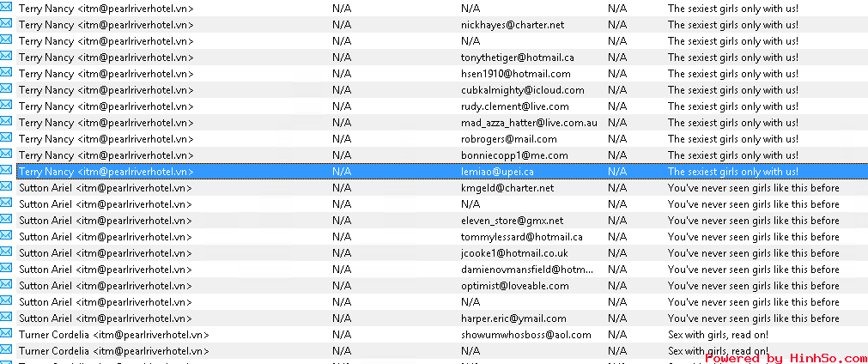Select envelope icon for rudy.clement@live.com row
The width and height of the screenshot is (868, 364).
pos(6,106)
